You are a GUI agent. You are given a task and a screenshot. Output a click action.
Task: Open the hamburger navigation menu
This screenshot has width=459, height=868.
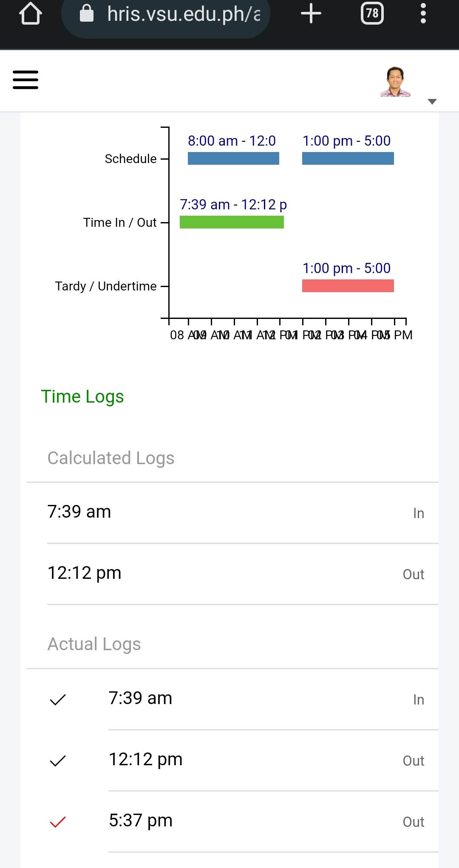click(25, 80)
